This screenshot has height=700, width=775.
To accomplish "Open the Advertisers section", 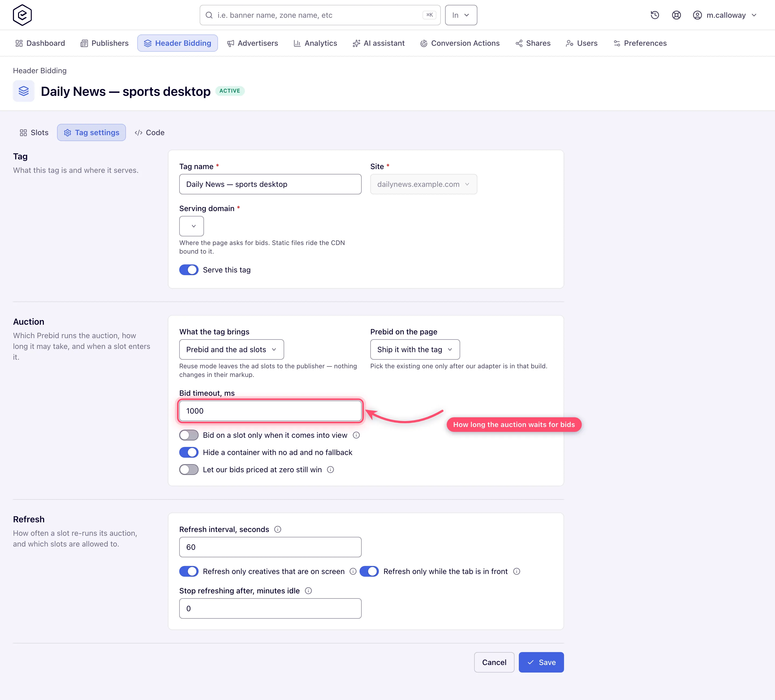I will point(253,43).
